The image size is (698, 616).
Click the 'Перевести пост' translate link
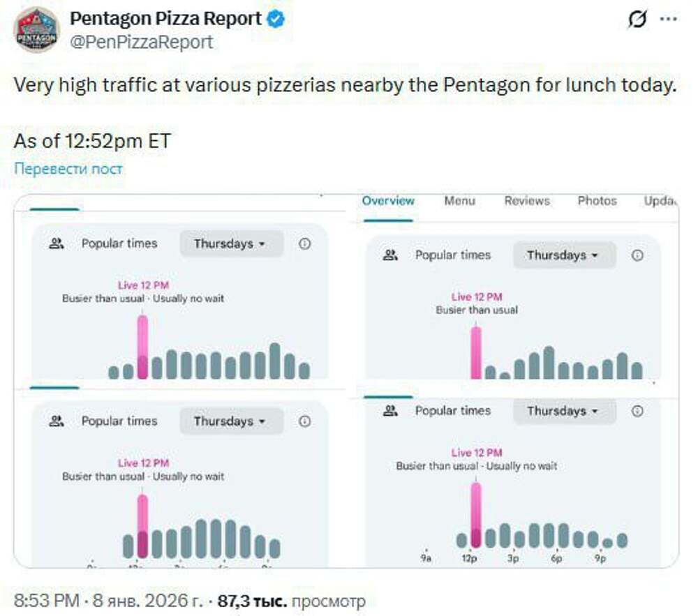point(68,169)
